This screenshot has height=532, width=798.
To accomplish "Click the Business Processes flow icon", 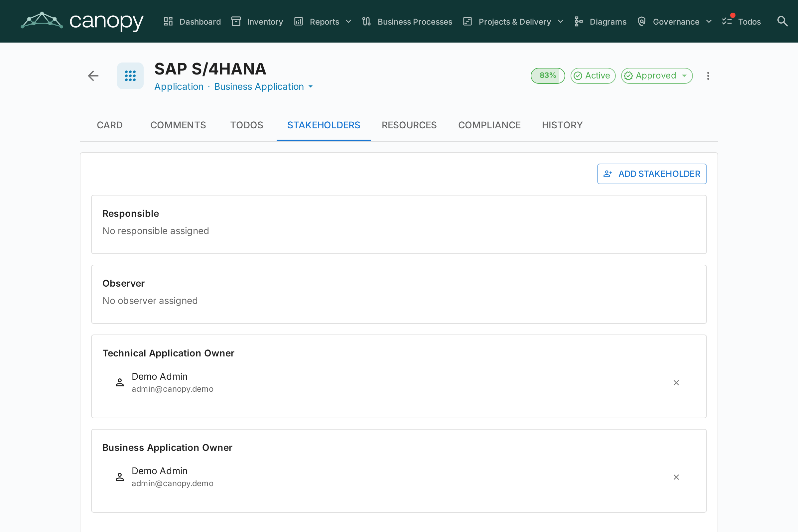I will 366,21.
